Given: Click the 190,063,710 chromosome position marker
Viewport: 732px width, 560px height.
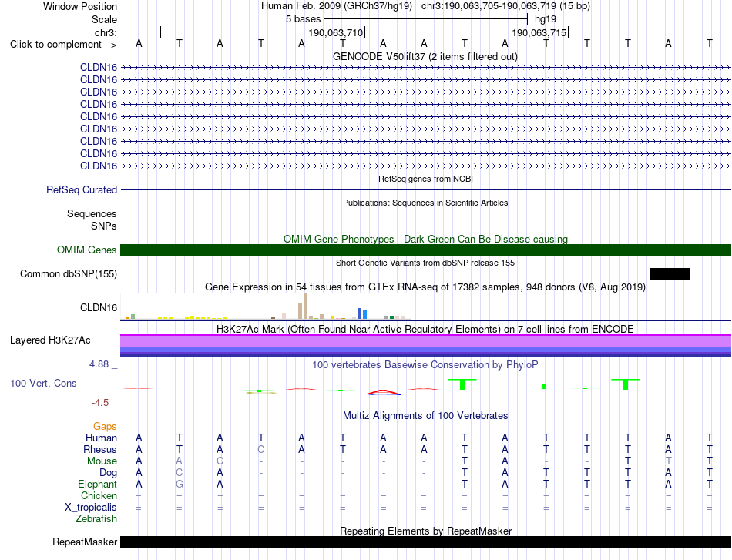Looking at the screenshot, I should pyautogui.click(x=336, y=32).
